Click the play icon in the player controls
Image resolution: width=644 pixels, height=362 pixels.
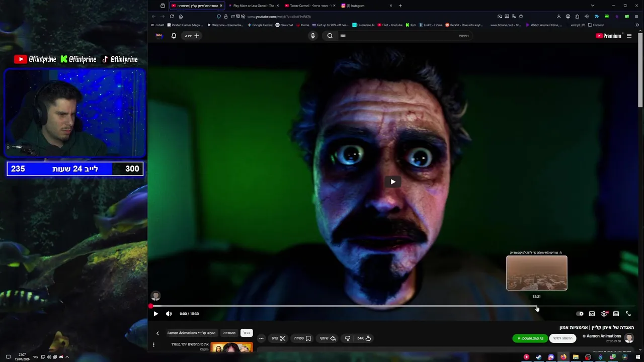[155, 314]
